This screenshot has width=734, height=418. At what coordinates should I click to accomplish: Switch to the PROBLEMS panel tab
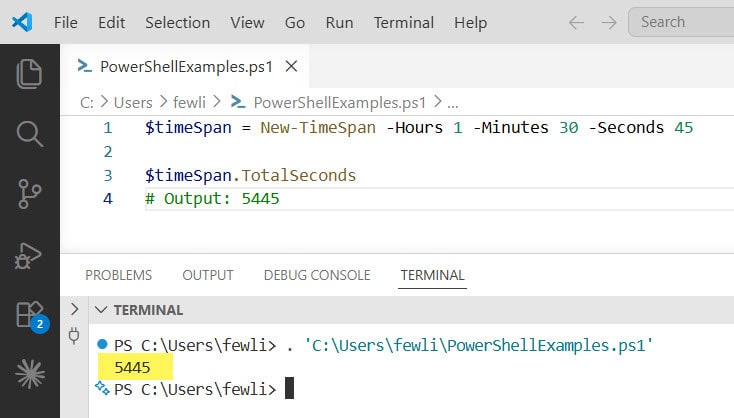tap(118, 275)
